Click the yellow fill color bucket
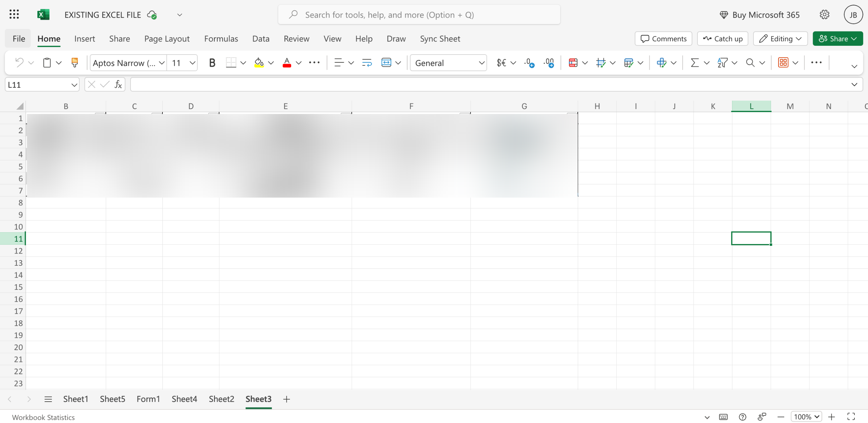The width and height of the screenshot is (868, 423). coord(259,63)
